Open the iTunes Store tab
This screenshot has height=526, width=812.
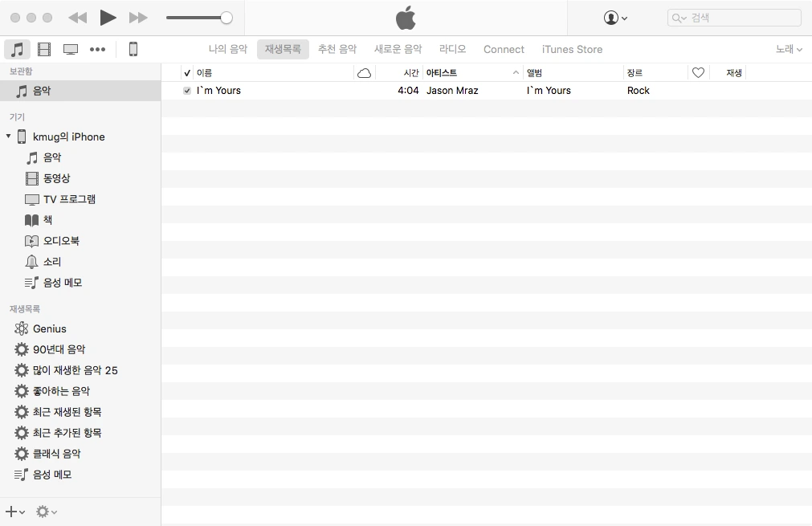572,49
